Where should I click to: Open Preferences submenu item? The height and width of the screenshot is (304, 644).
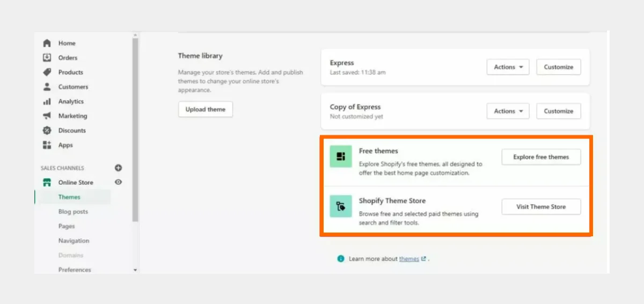click(x=75, y=270)
